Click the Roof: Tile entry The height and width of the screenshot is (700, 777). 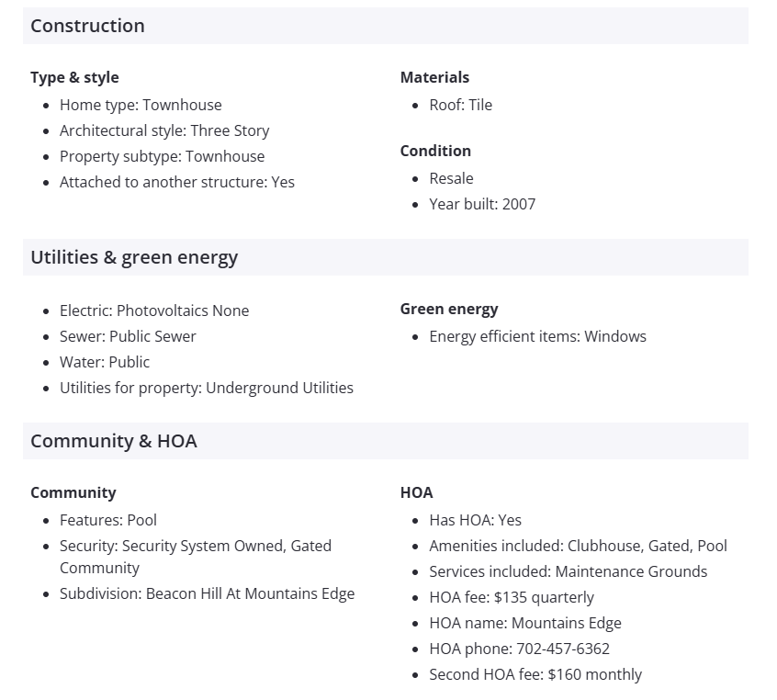[x=460, y=105]
